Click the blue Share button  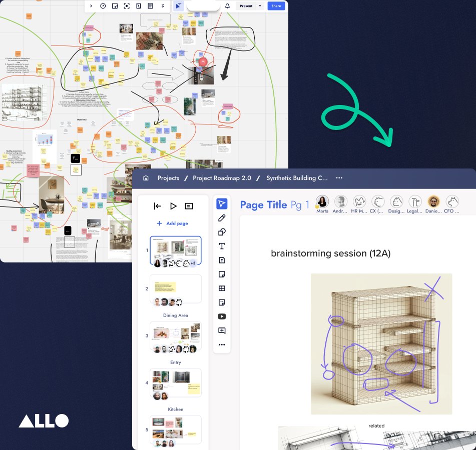(x=276, y=6)
